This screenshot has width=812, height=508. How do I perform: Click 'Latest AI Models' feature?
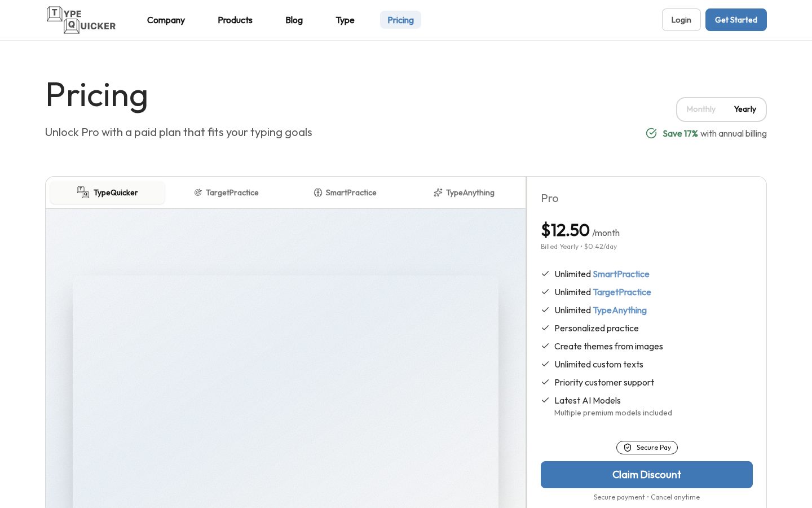[x=588, y=401]
